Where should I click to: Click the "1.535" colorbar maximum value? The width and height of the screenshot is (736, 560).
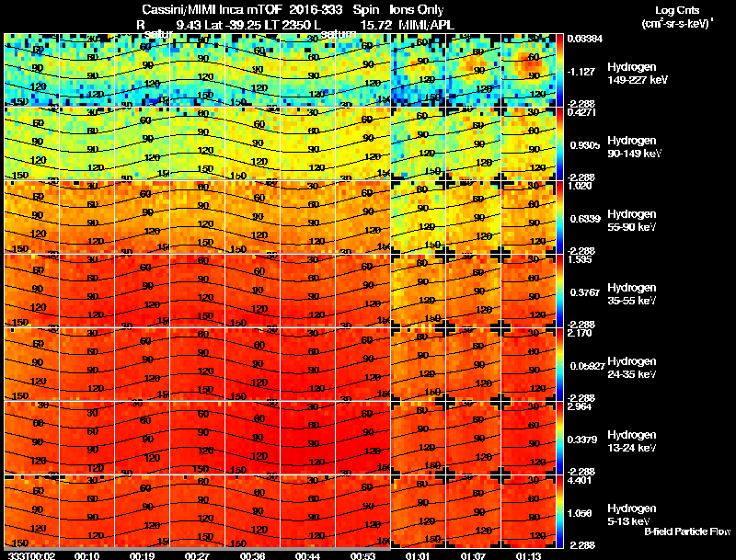tap(580, 260)
